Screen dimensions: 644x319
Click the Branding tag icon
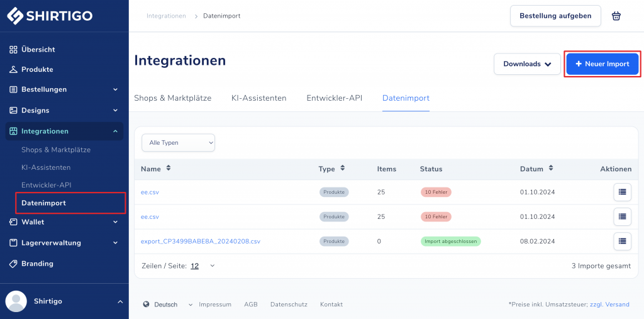click(14, 264)
